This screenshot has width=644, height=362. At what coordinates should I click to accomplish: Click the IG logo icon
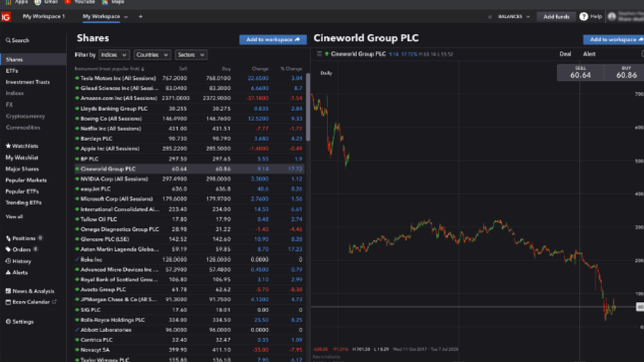6,17
